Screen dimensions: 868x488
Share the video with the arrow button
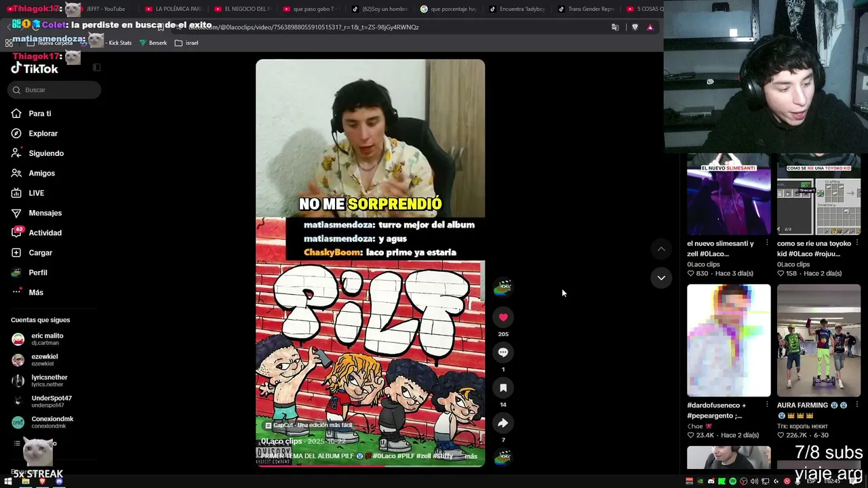(x=503, y=423)
